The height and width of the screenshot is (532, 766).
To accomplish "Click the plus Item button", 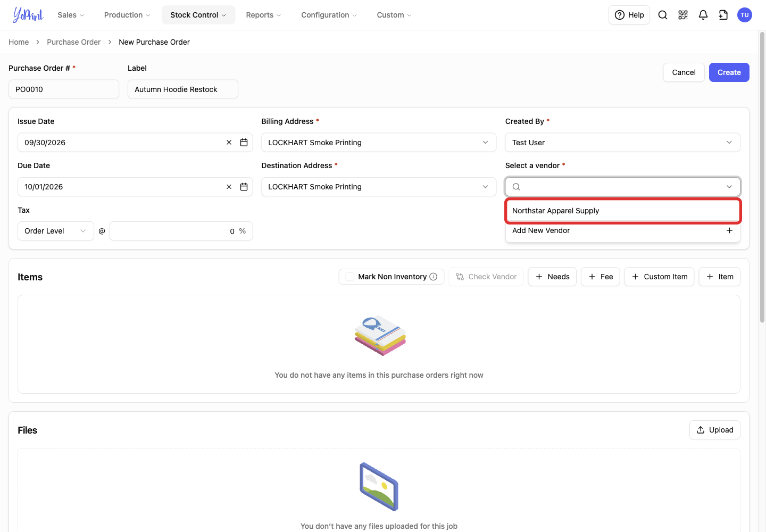I will (x=720, y=277).
